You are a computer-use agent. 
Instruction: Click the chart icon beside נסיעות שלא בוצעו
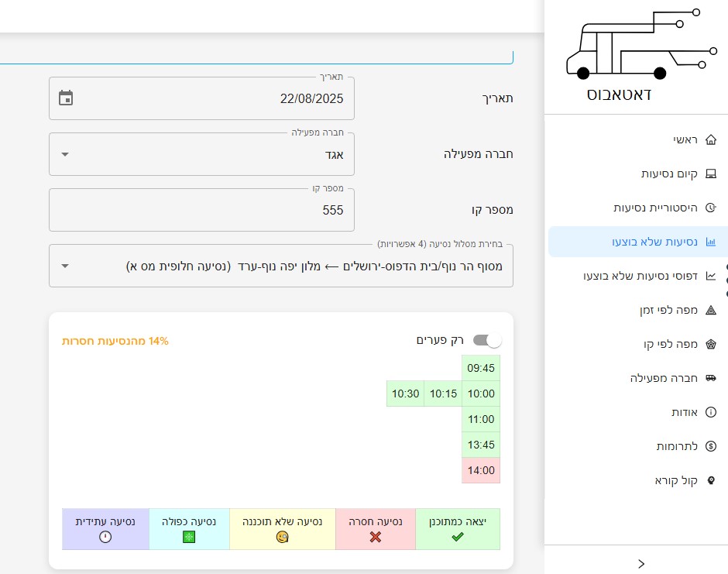pos(709,242)
